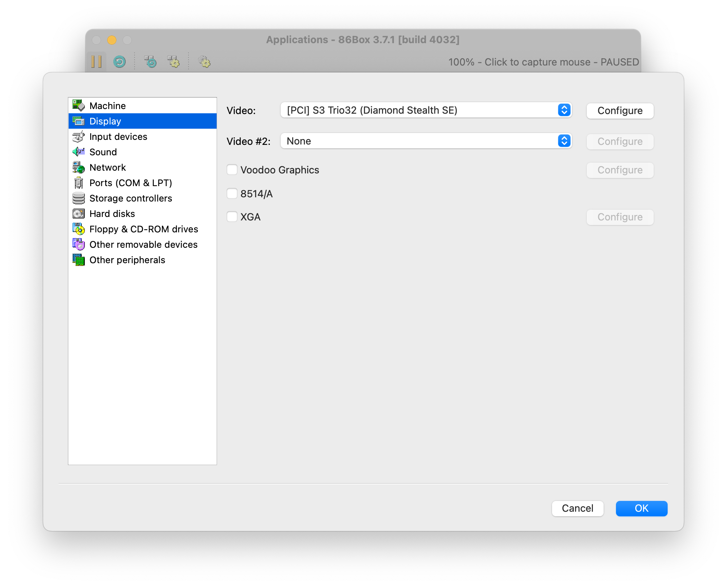Enable the Voodoo Graphics checkbox
Image resolution: width=727 pixels, height=588 pixels.
pos(232,170)
